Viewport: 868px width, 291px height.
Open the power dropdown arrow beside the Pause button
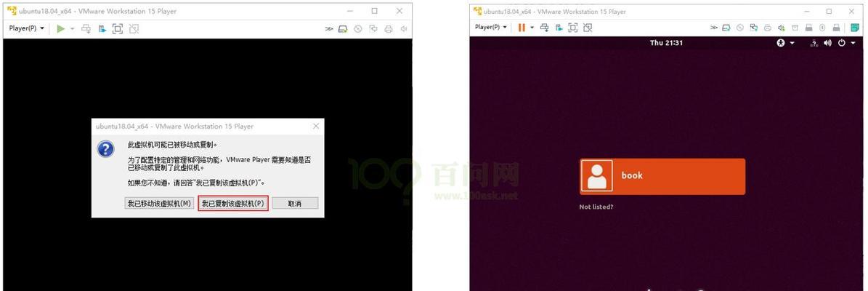tap(532, 27)
